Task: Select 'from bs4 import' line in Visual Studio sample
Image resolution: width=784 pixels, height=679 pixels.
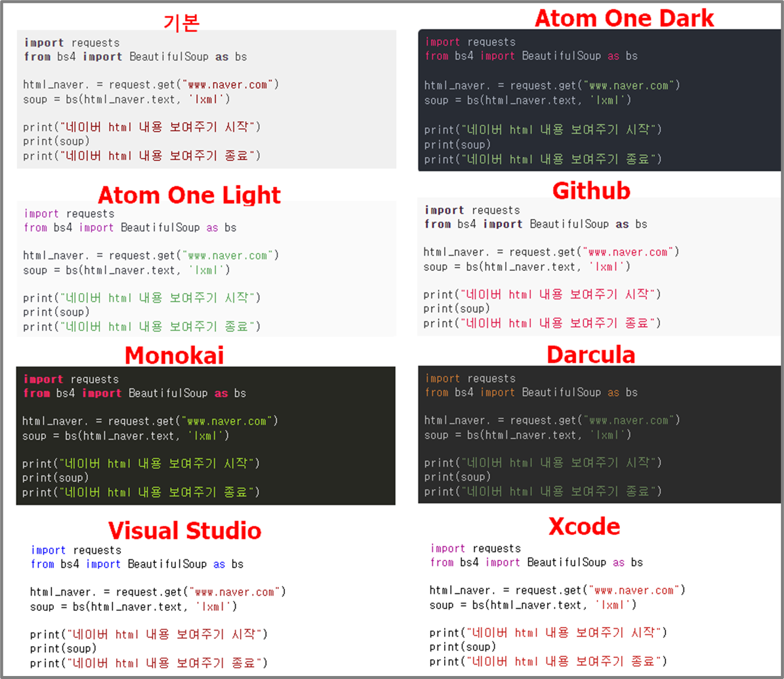Action: pos(137,564)
